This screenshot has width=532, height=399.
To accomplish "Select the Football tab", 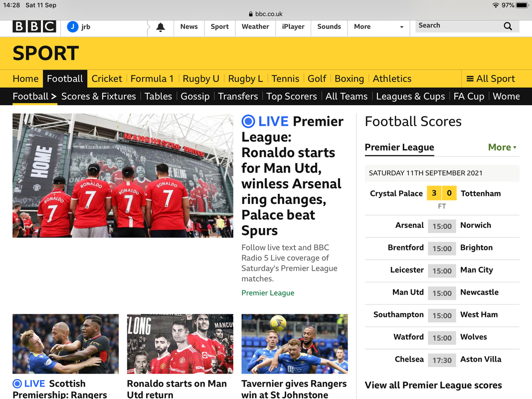I will point(65,79).
